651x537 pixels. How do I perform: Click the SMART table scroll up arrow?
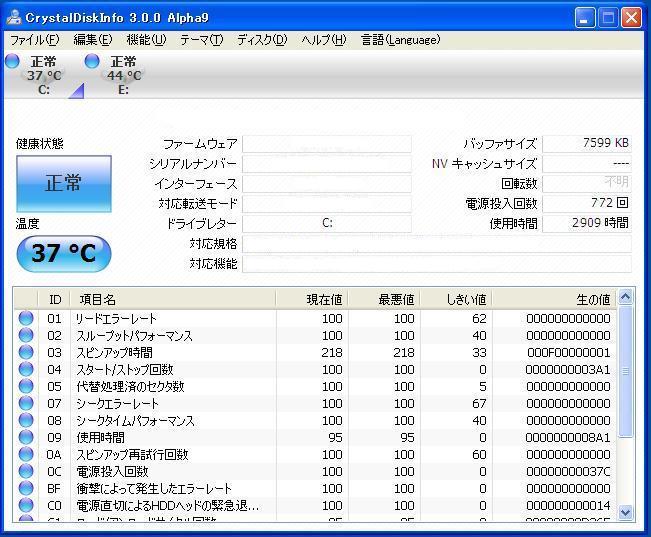(x=625, y=297)
